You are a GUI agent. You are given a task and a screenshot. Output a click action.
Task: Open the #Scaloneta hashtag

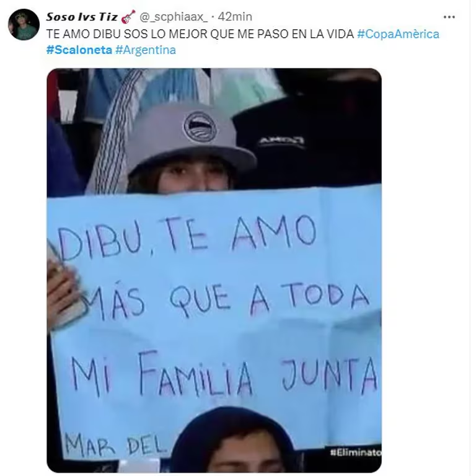79,50
